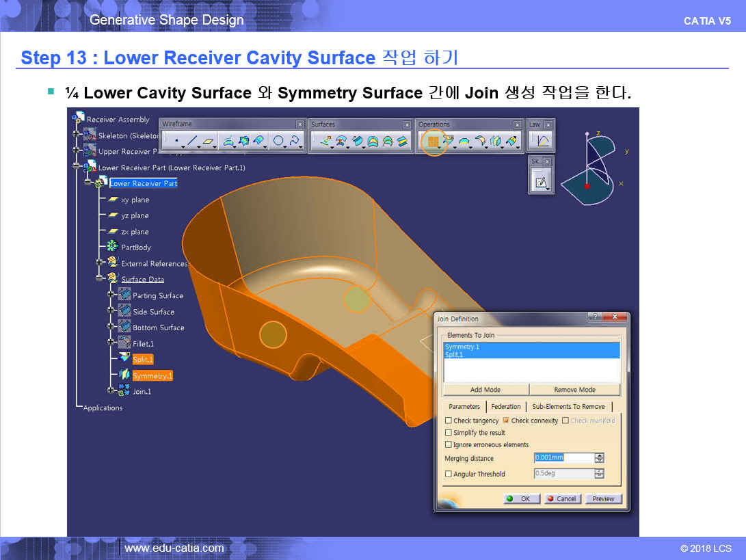Viewport: 746px width, 560px height.
Task: Select the Line tool in Wireframe toolbar
Action: click(x=192, y=142)
